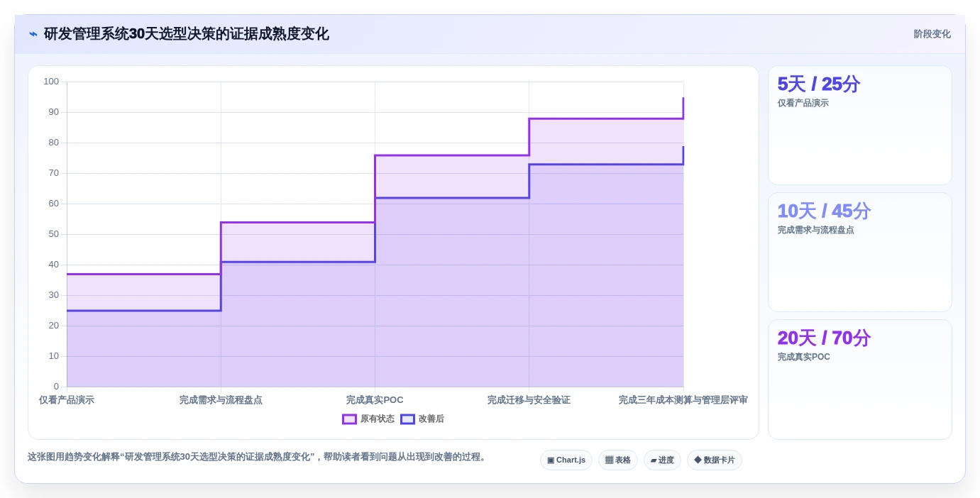Screen dimensions: 980x498
Task: Click the caption text starting with 这张图用趋势变化解释
Action: tap(258, 457)
